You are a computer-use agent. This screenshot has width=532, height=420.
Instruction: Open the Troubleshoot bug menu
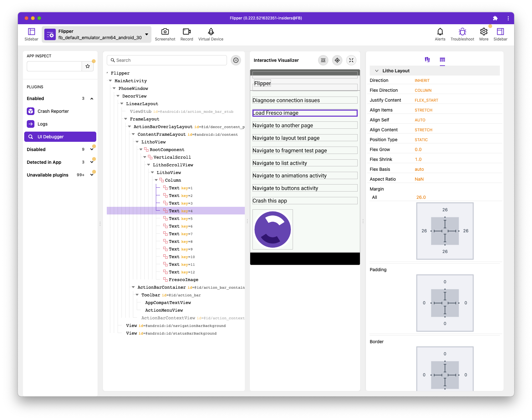462,34
